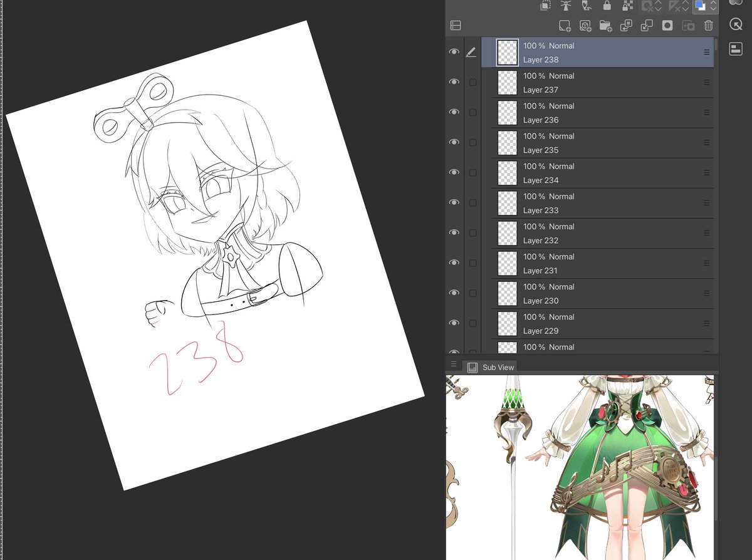The height and width of the screenshot is (560, 752).
Task: Select Layer 232 by its name
Action: pyautogui.click(x=541, y=240)
